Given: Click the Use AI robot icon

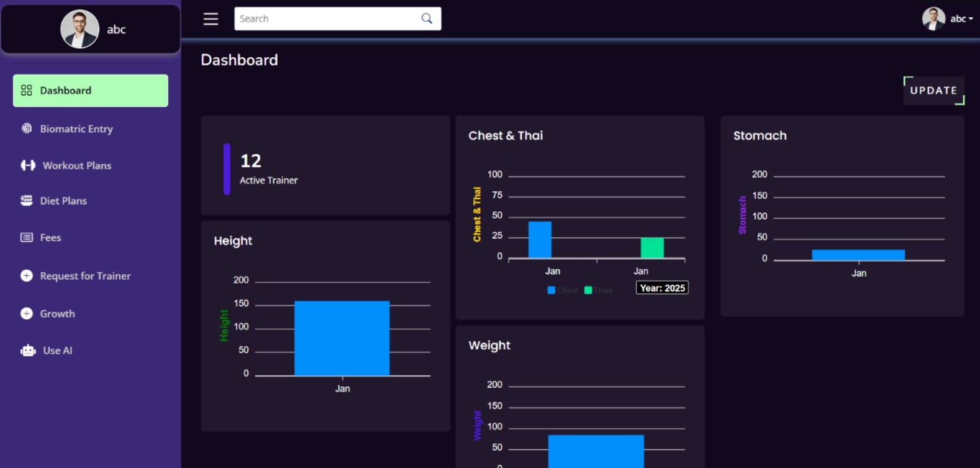Looking at the screenshot, I should (28, 351).
